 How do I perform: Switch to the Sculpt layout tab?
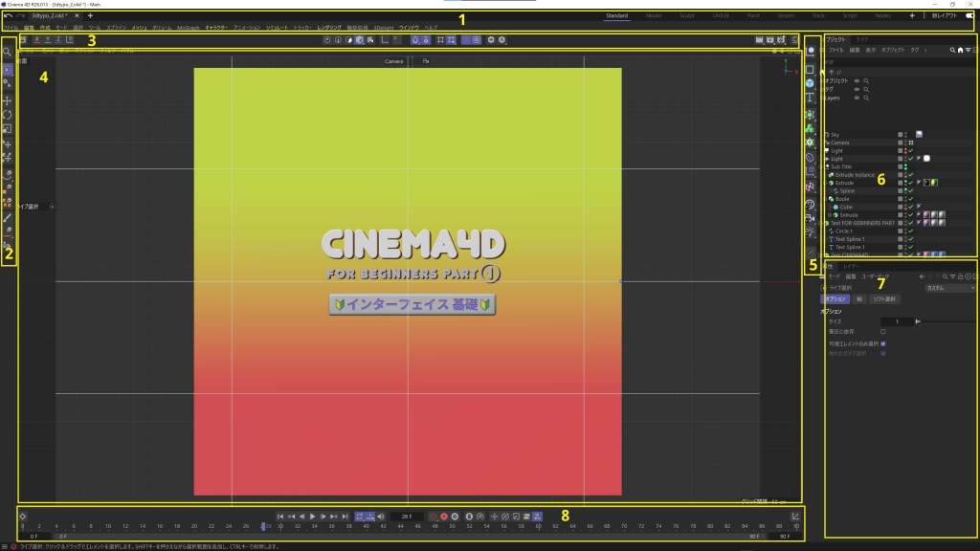[x=687, y=15]
